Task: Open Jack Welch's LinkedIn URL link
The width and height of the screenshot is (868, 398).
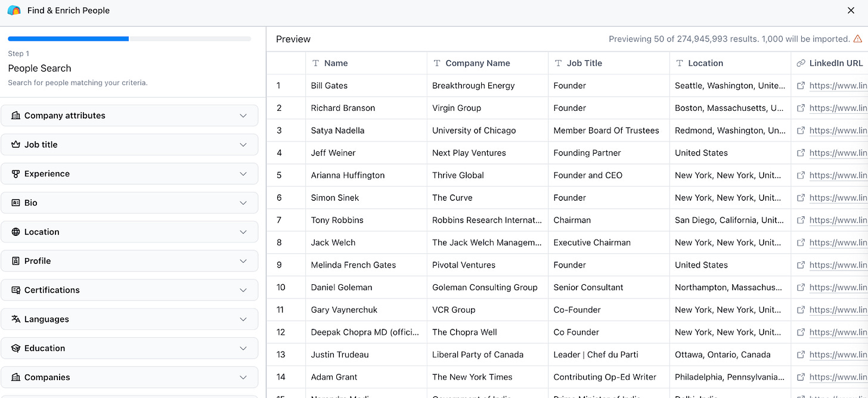Action: 838,242
